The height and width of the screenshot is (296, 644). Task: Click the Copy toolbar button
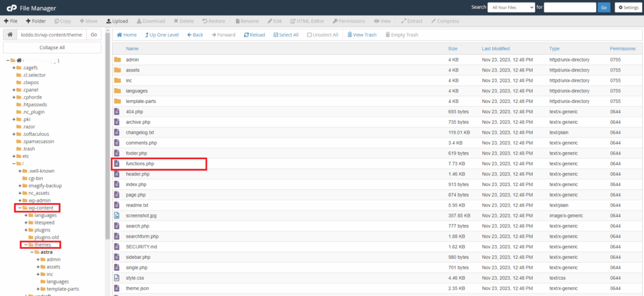tap(63, 21)
